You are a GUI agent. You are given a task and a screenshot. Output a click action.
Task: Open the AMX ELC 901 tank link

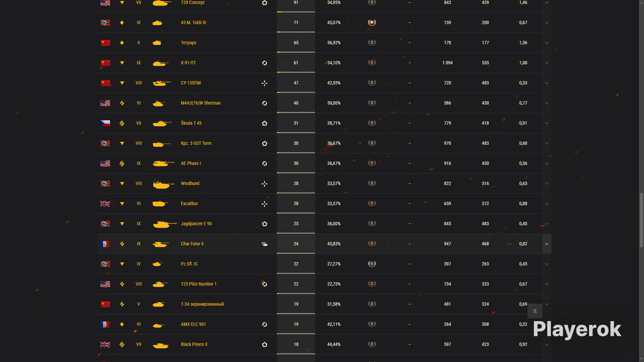point(193,324)
